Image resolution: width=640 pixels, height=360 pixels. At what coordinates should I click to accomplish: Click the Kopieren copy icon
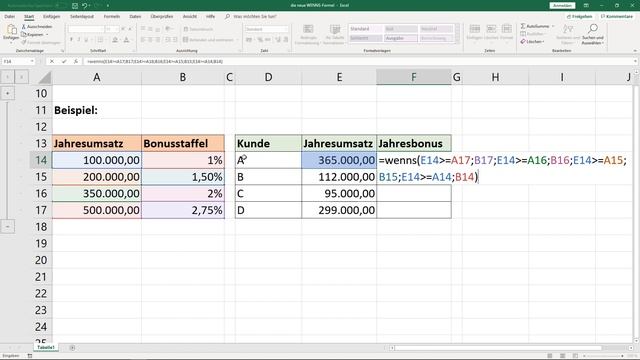point(24,34)
